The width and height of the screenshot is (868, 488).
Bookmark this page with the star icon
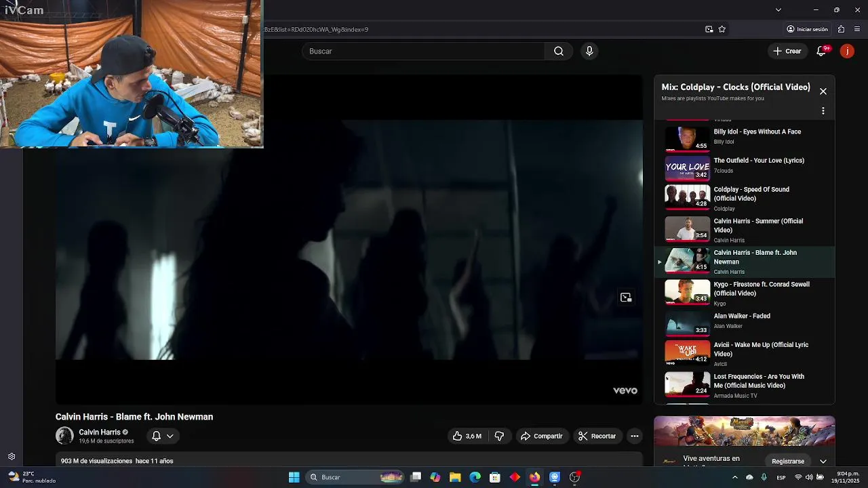722,29
